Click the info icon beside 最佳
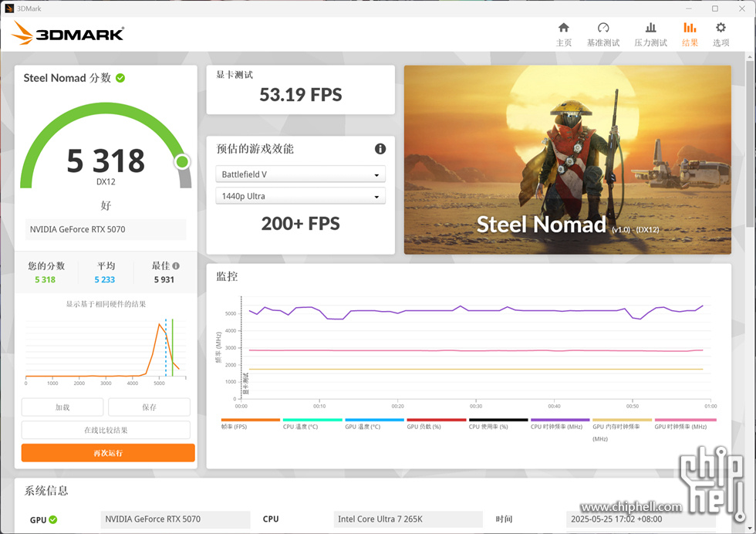The image size is (756, 534). pos(176,265)
